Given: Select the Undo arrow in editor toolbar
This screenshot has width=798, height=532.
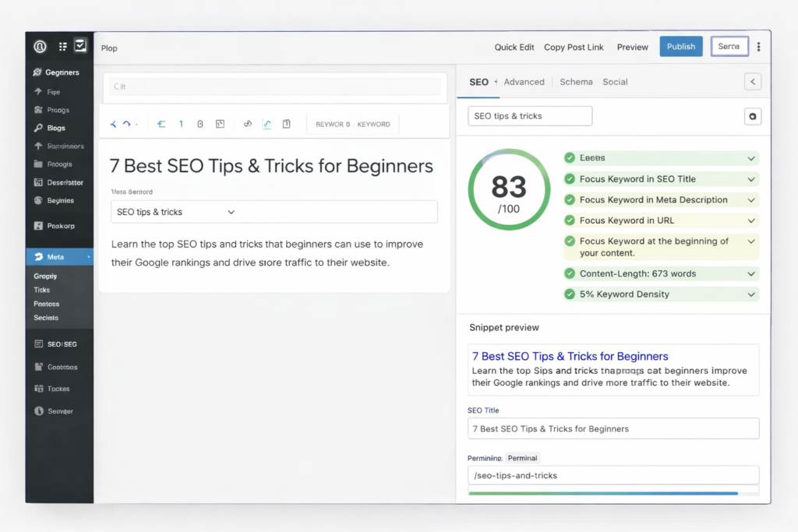Looking at the screenshot, I should 113,123.
